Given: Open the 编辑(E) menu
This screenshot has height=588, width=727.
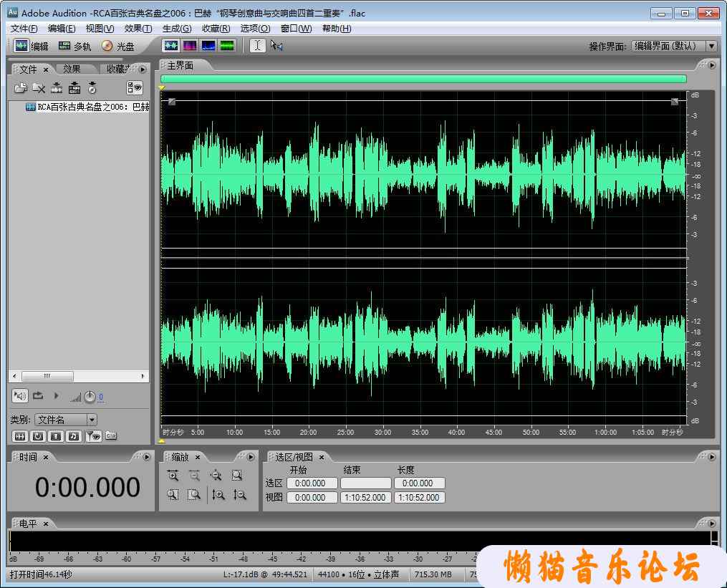Looking at the screenshot, I should pyautogui.click(x=61, y=29).
